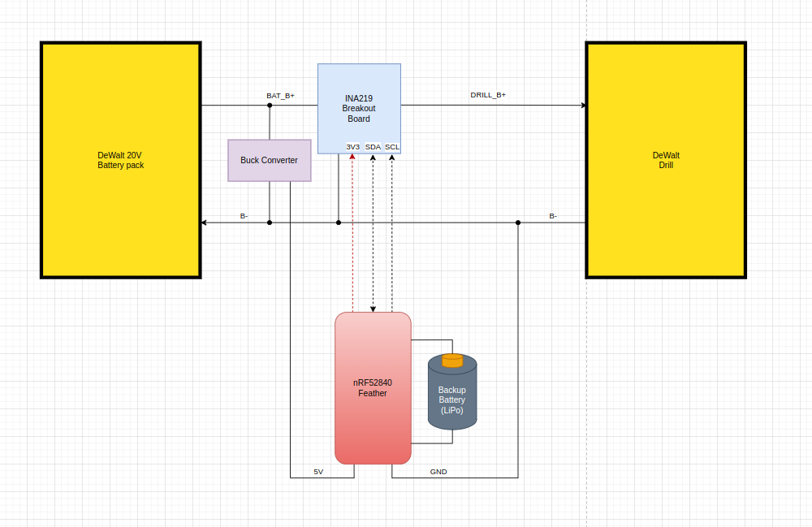Select the nRF52840 Feather shape
Viewport: 812px width, 527px height.
tap(373, 388)
